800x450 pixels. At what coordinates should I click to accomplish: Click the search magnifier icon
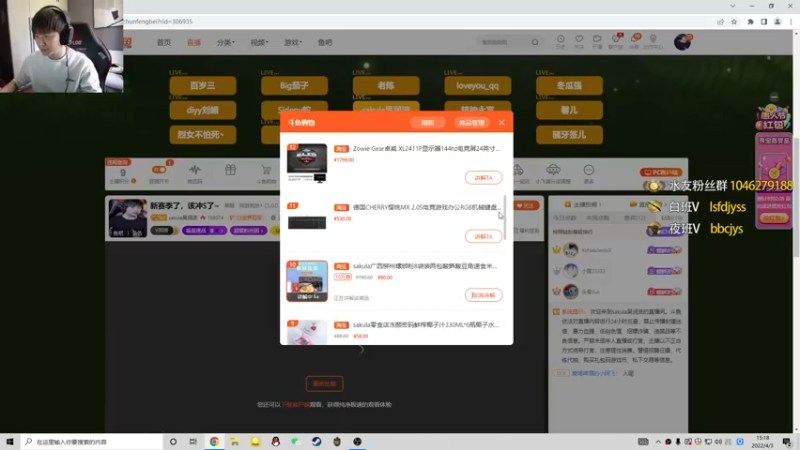(x=535, y=42)
